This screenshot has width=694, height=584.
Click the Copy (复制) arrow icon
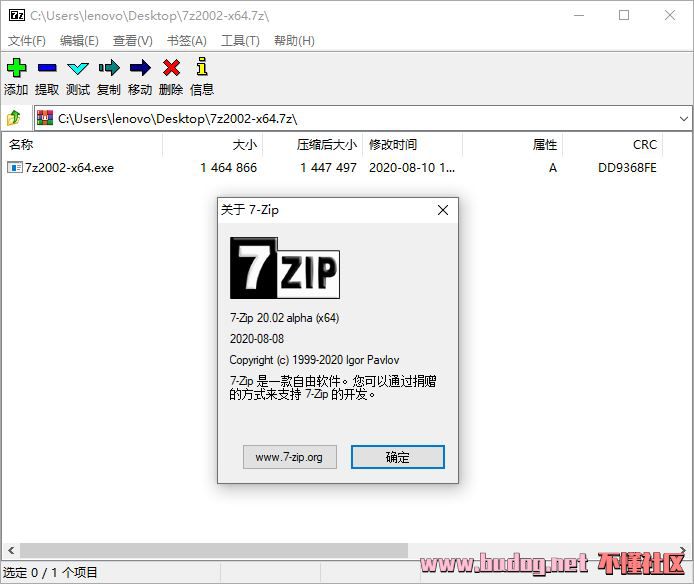pyautogui.click(x=109, y=68)
